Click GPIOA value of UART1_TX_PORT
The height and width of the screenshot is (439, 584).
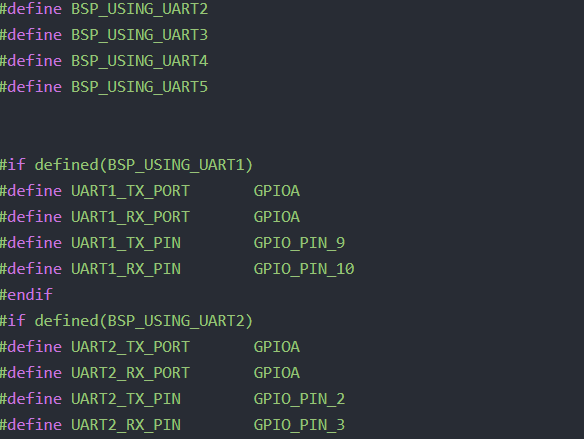(277, 191)
